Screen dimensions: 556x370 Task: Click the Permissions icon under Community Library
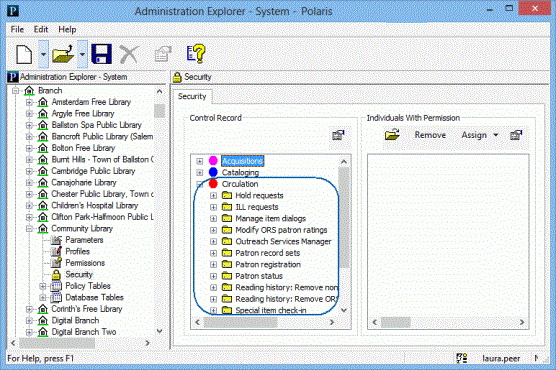pos(56,263)
